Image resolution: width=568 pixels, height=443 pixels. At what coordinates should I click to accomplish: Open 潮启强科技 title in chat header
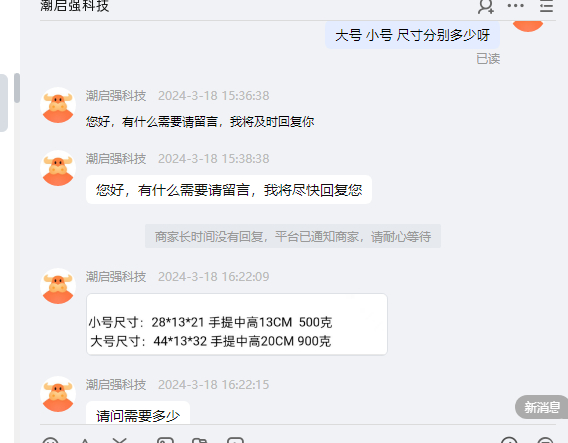[x=75, y=6]
